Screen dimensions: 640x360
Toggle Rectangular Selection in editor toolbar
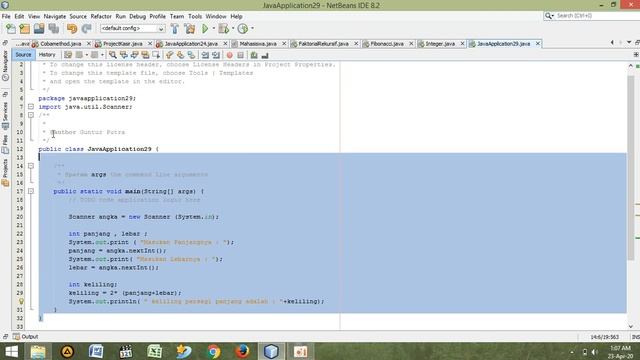pyautogui.click(x=156, y=55)
